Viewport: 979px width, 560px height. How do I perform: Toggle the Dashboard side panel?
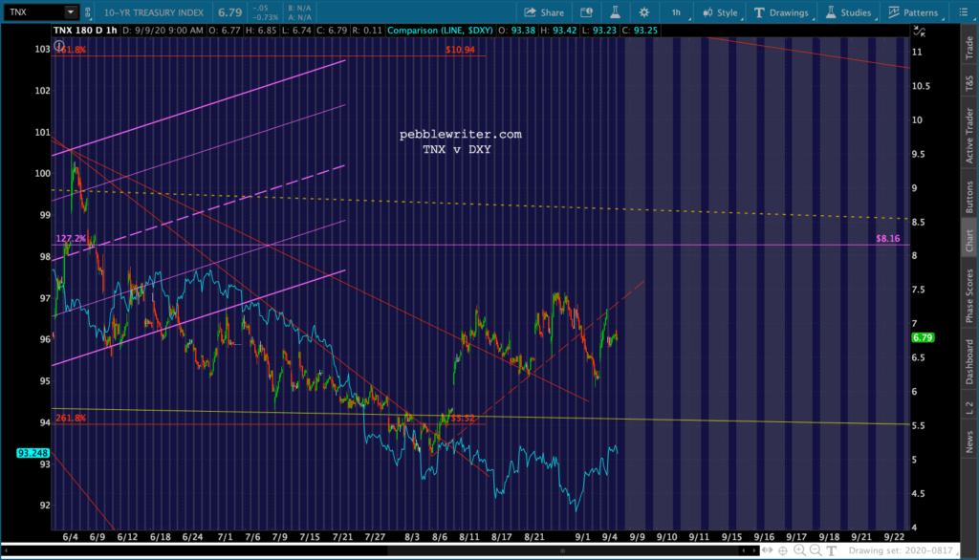(x=968, y=364)
